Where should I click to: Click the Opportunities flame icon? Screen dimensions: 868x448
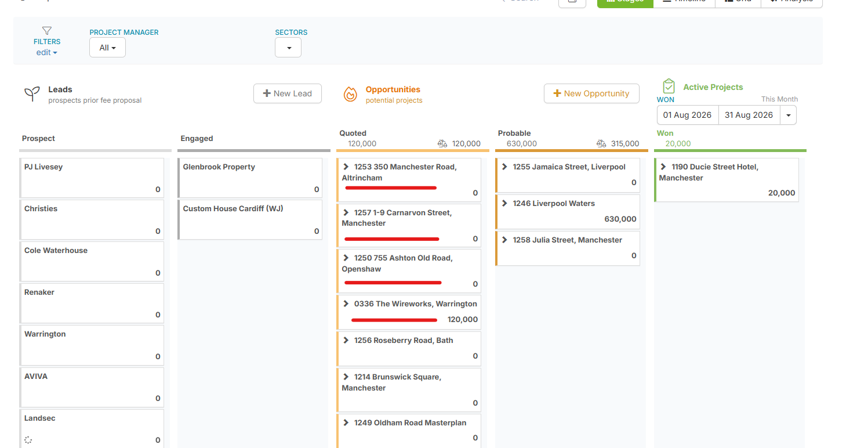pyautogui.click(x=350, y=94)
